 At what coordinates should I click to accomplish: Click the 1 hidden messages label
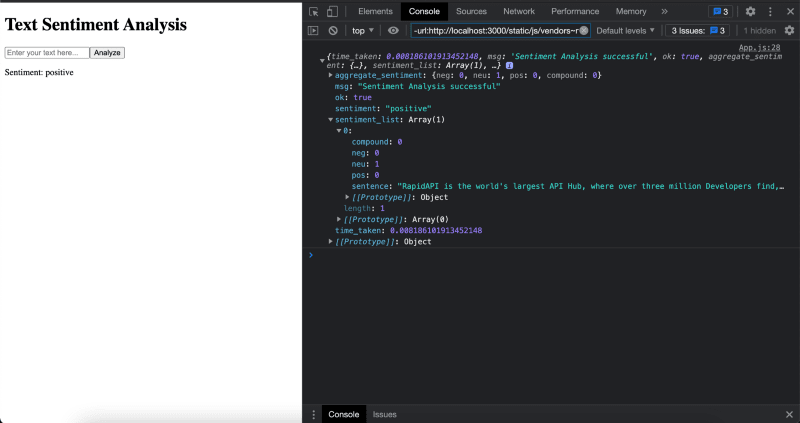tap(759, 31)
